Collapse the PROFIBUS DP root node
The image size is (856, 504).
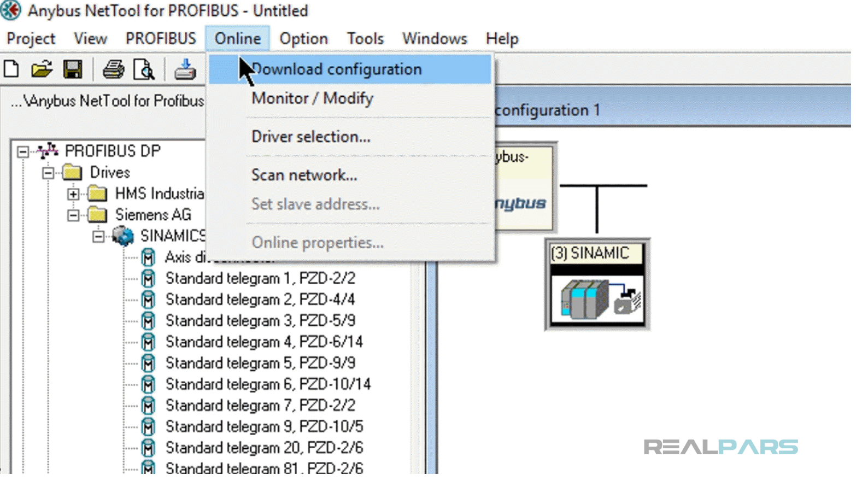pos(22,152)
